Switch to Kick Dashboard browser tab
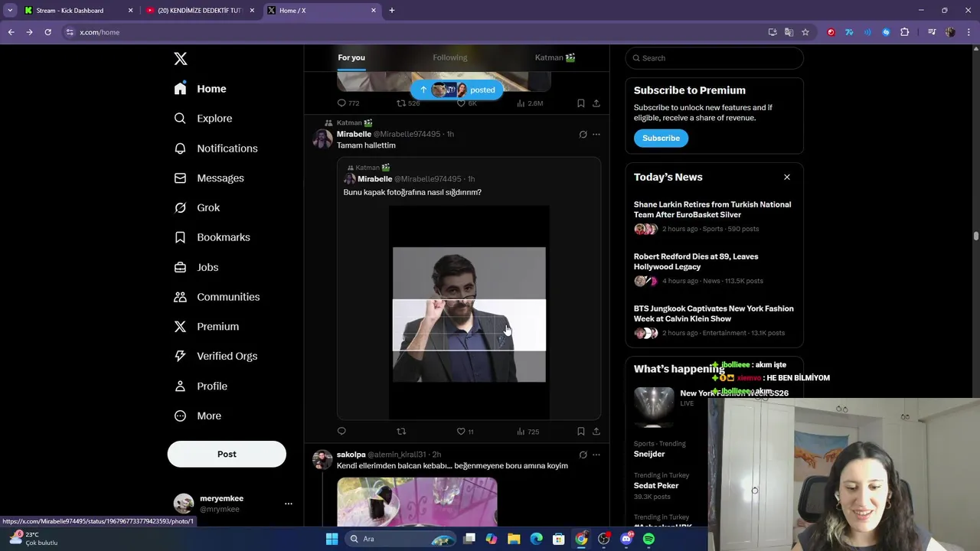This screenshot has width=980, height=551. [x=78, y=11]
